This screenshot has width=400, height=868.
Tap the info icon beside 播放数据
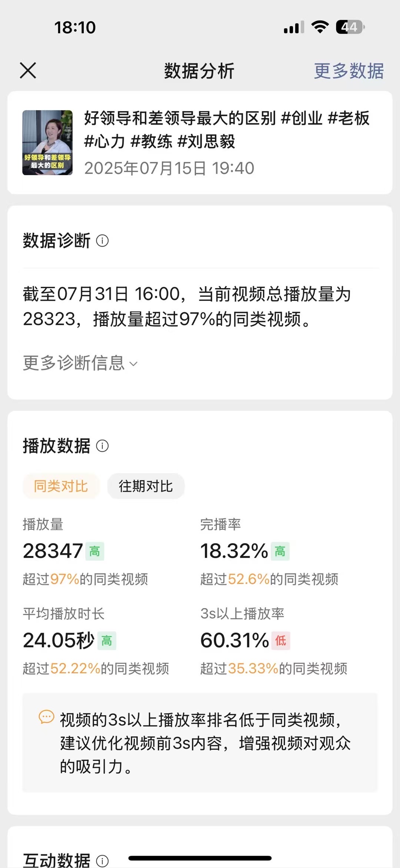click(102, 446)
